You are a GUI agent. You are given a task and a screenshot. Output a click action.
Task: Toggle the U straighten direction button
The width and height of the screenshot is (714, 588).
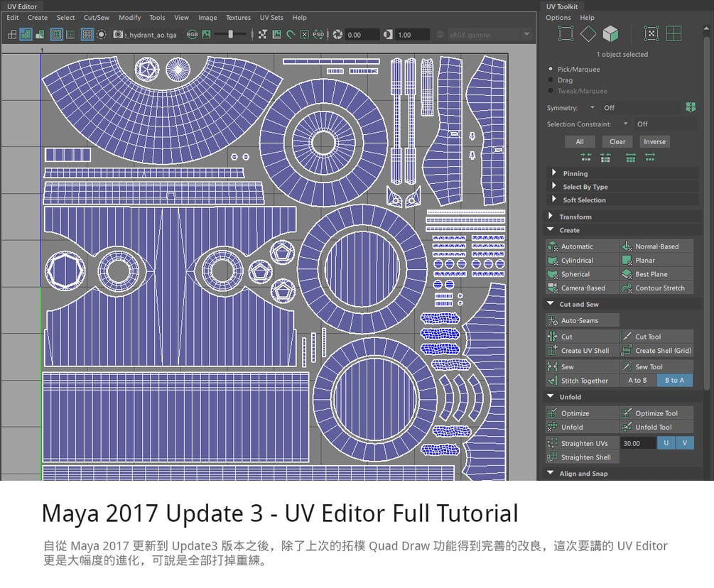coord(666,443)
